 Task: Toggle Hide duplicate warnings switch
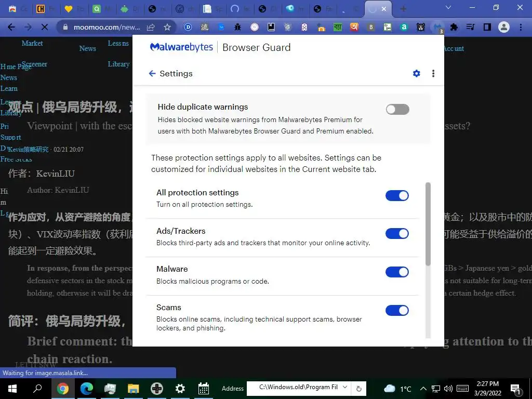[397, 109]
